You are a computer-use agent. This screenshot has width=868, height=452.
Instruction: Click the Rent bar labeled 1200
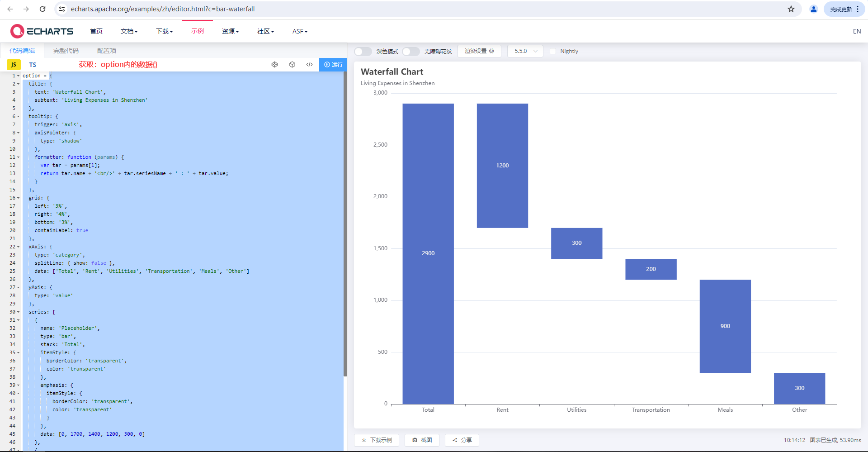(x=502, y=166)
